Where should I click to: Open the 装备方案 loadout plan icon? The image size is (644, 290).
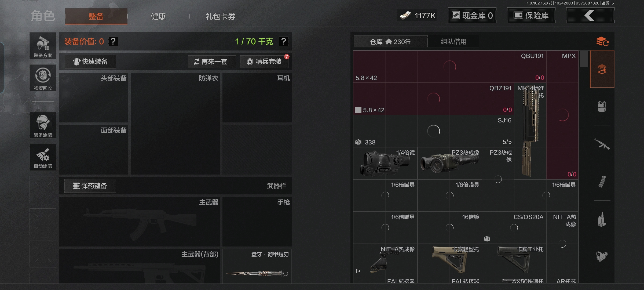(43, 46)
